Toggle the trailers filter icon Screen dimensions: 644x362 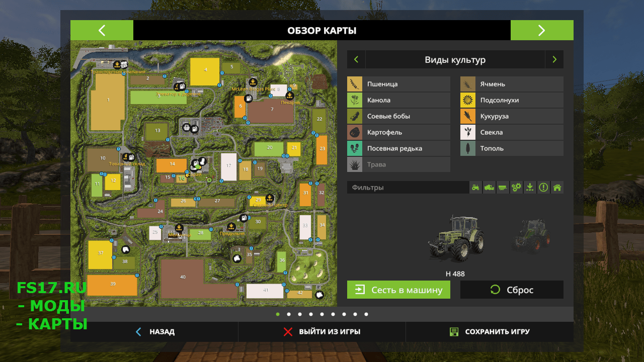[503, 188]
